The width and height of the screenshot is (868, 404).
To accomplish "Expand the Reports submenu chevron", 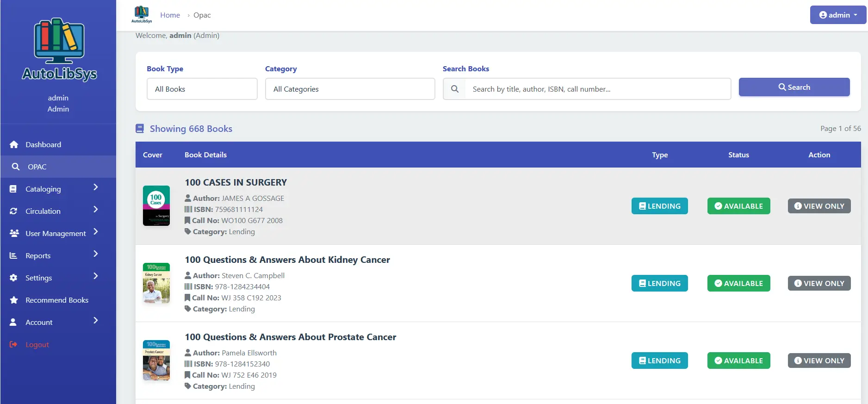I will (x=96, y=254).
